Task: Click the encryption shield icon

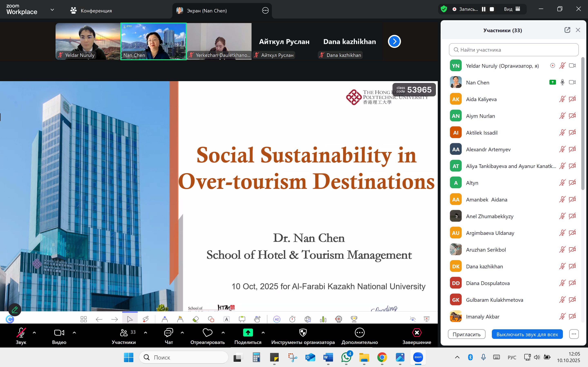Action: pyautogui.click(x=444, y=9)
